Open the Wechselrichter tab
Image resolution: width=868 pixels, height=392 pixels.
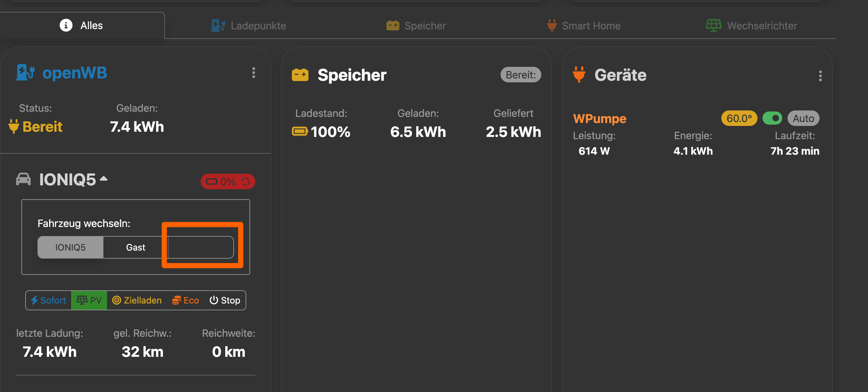point(751,26)
